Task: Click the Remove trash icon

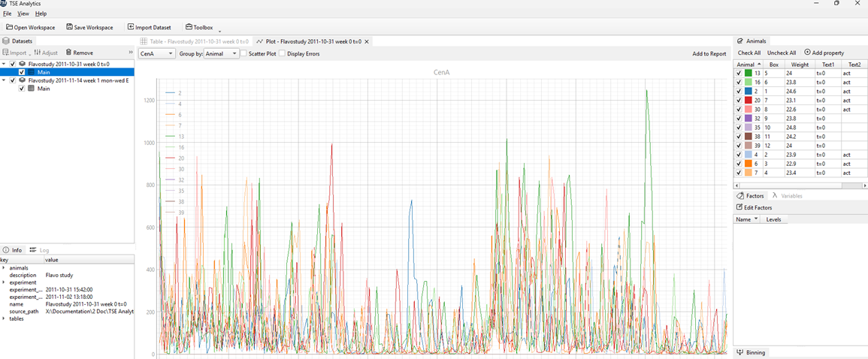Action: click(68, 53)
